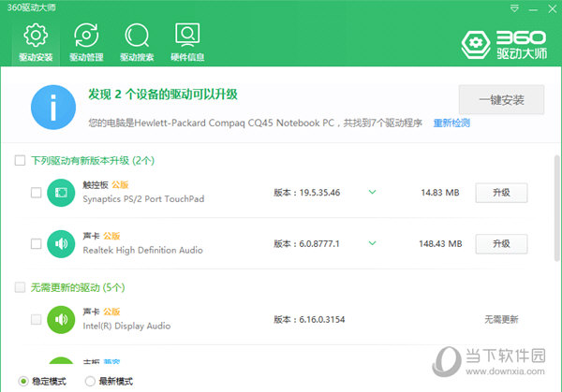Viewport: 562px width, 392px height.
Task: Switch to the 硬件信息 tab
Action: click(x=187, y=42)
